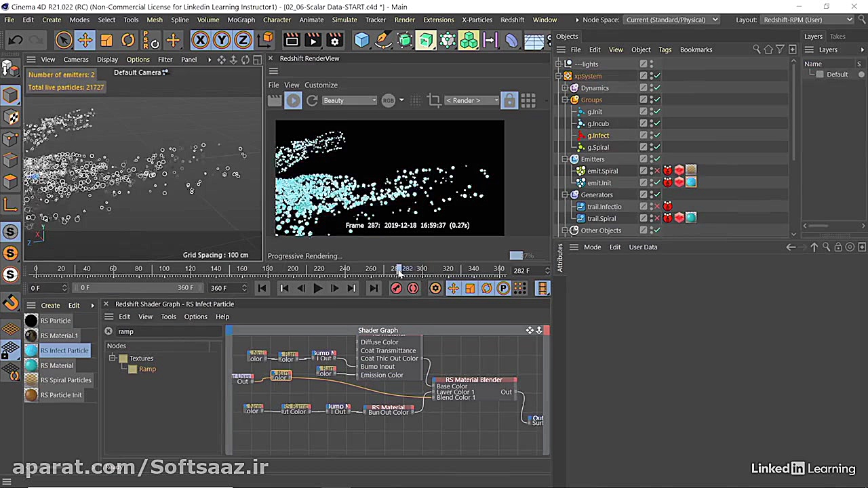The height and width of the screenshot is (488, 868).
Task: Open the MoGraph menu
Action: [241, 20]
